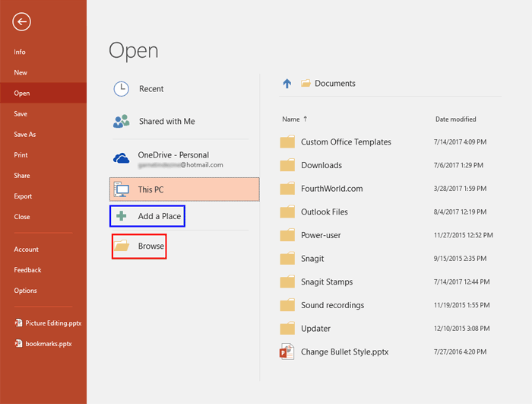Click the Browse folder icon

coord(122,247)
